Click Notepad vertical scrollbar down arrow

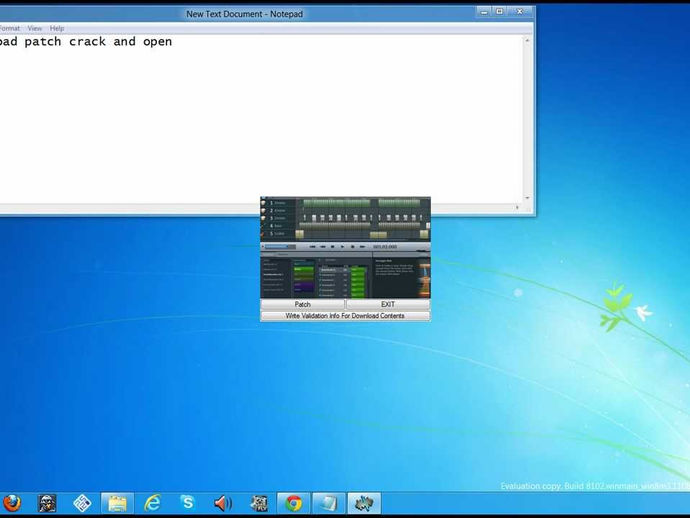click(x=527, y=198)
